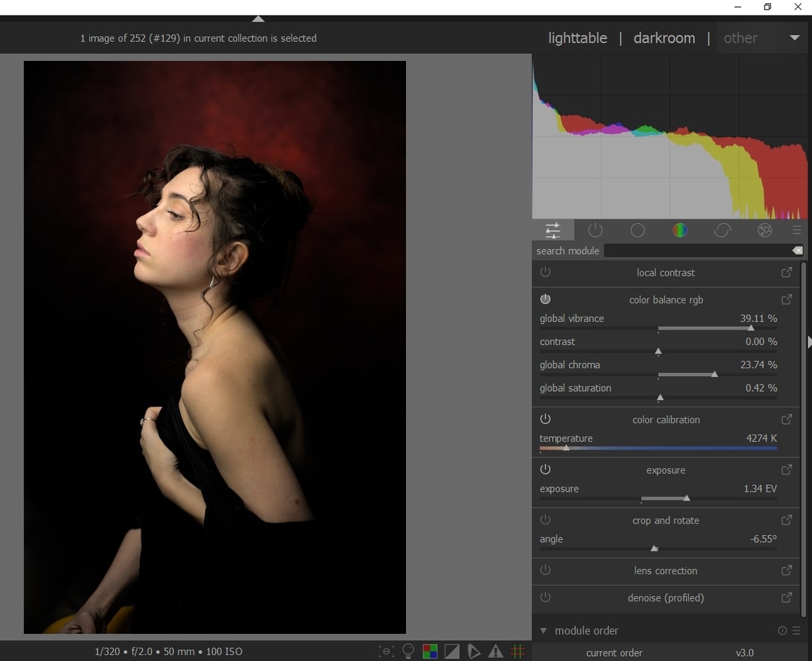Open base modules group circle tab
The width and height of the screenshot is (812, 661).
pos(637,231)
